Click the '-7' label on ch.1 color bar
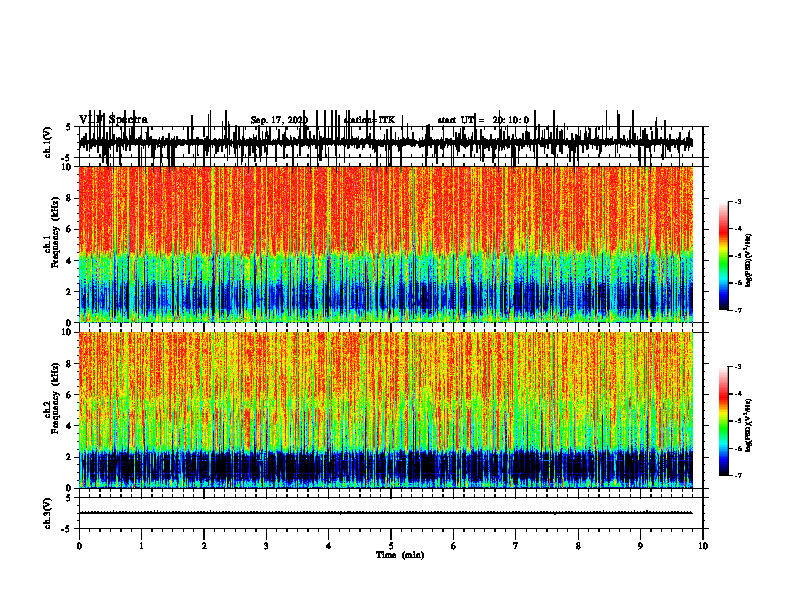 click(x=737, y=310)
